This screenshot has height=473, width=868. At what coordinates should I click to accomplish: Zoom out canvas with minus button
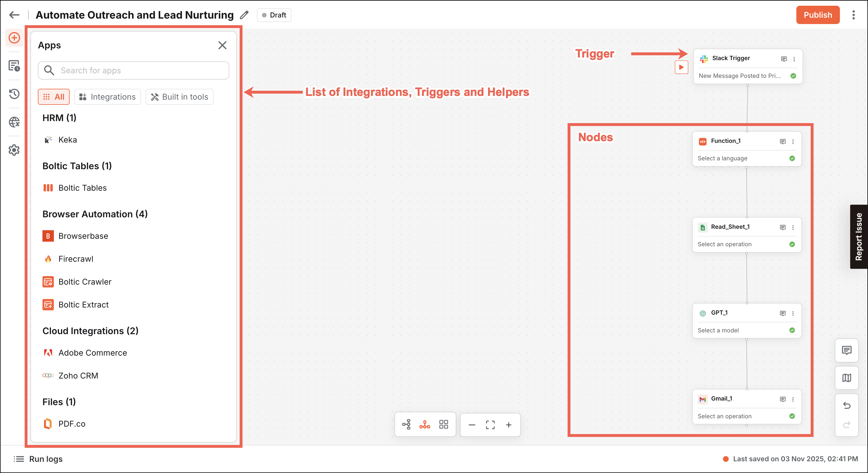472,425
